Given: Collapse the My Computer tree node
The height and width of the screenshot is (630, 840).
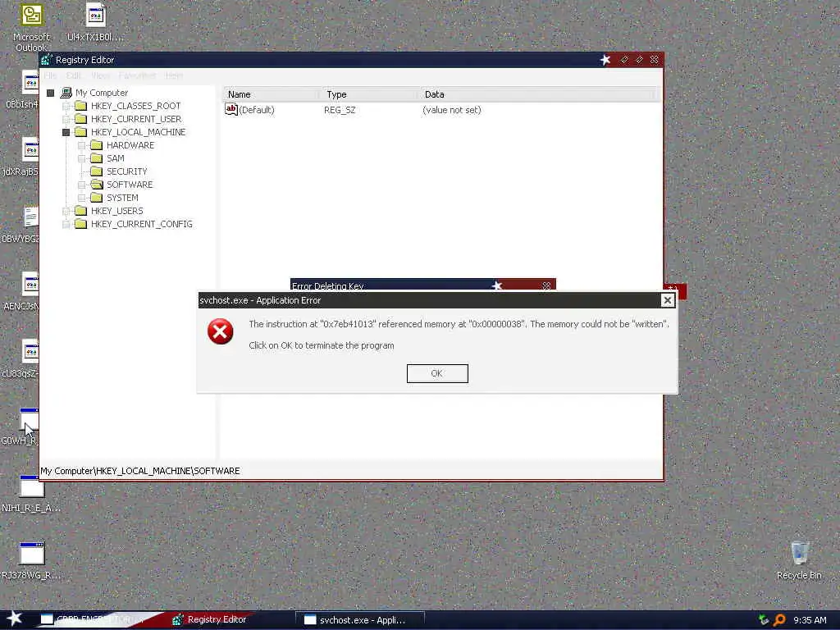Looking at the screenshot, I should (x=50, y=94).
